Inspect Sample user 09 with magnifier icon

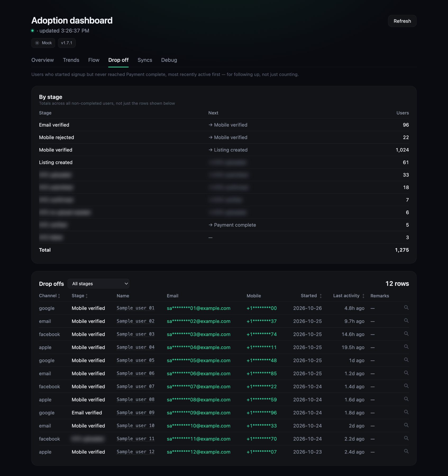pos(406,412)
